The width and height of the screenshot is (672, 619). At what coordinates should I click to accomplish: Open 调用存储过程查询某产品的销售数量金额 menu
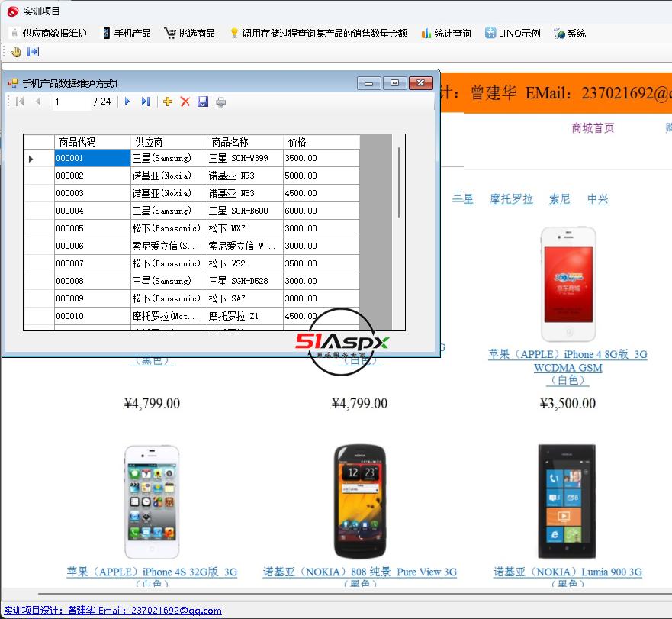pos(319,34)
